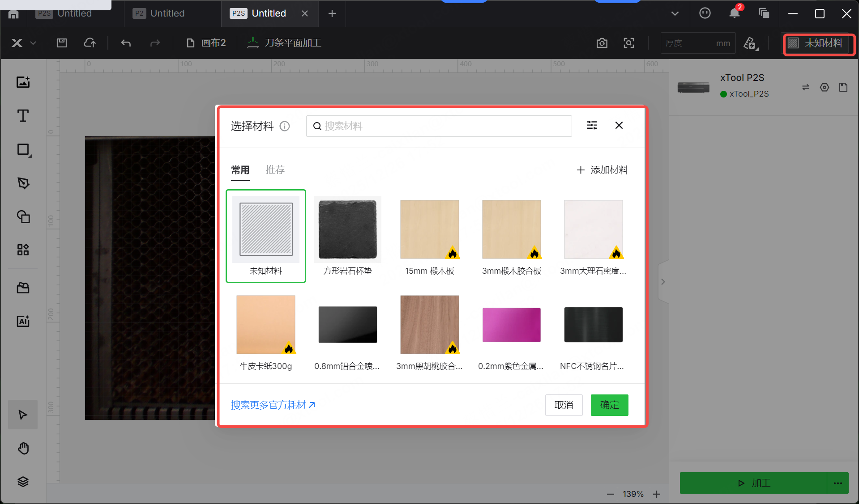Open the 未知材料 material dropdown
Image resolution: width=859 pixels, height=504 pixels.
click(818, 43)
